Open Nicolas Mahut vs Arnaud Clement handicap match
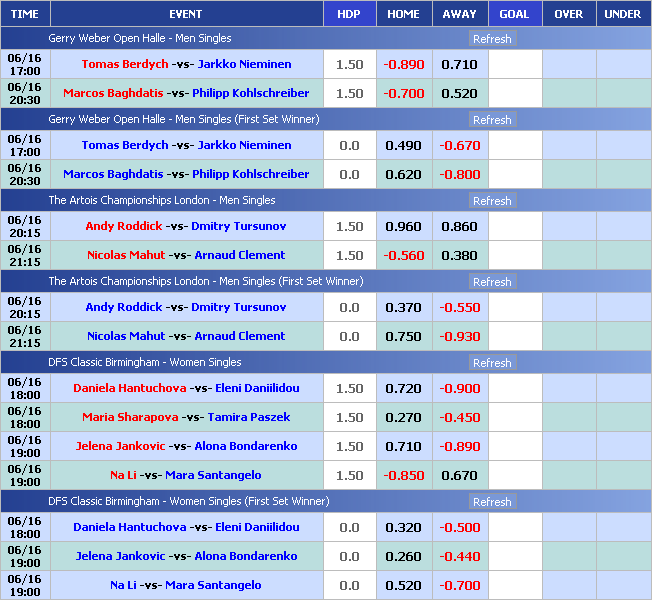652x600 pixels. [186, 255]
